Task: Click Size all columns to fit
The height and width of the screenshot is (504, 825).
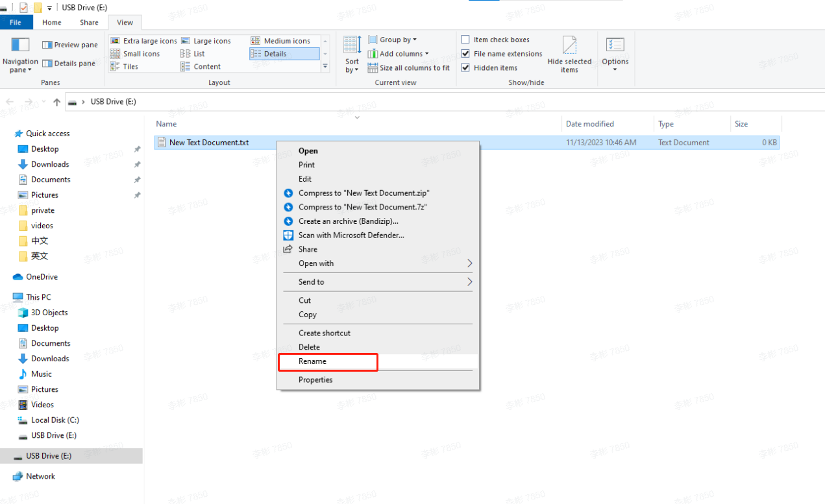Action: click(x=409, y=67)
